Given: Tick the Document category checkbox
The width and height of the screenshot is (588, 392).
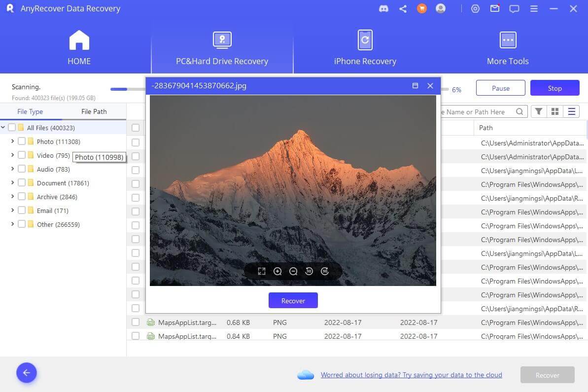Looking at the screenshot, I should (x=22, y=183).
